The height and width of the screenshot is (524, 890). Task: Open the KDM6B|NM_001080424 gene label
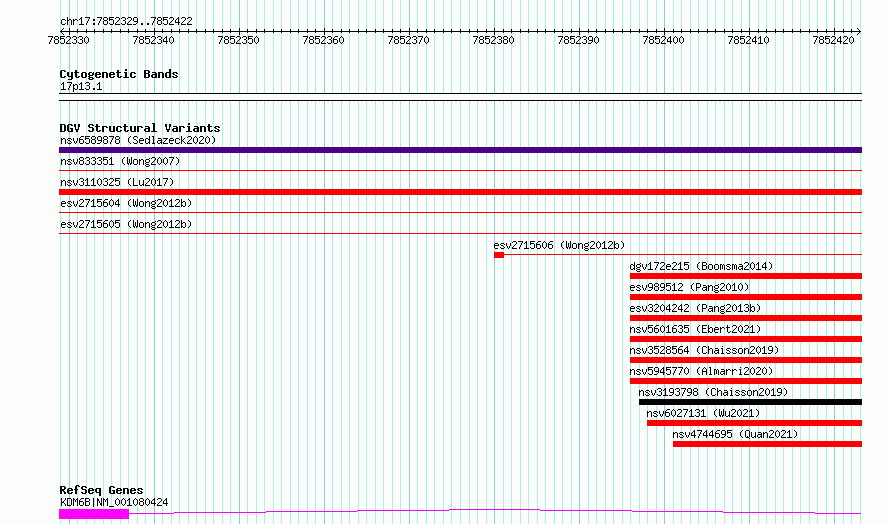click(114, 502)
